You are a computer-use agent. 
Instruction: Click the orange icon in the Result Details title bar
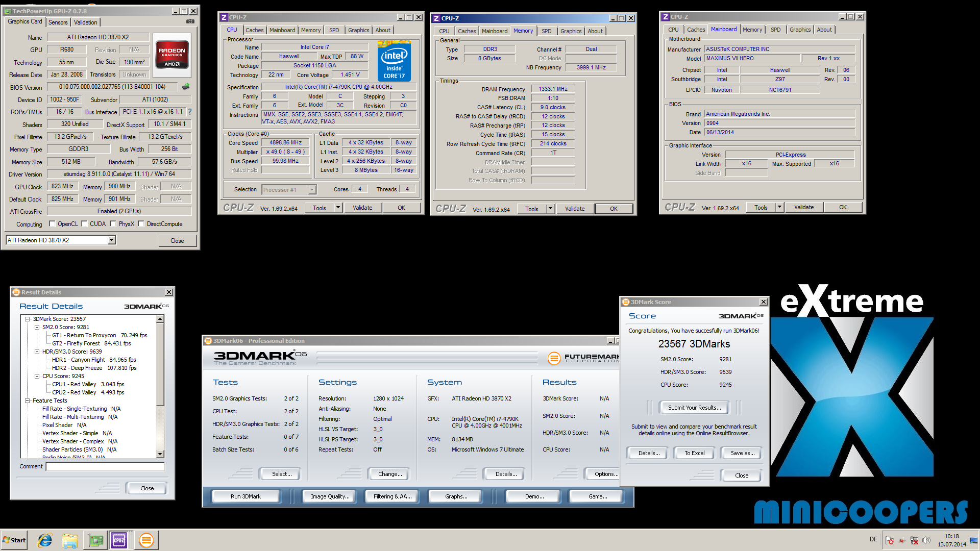pyautogui.click(x=16, y=292)
